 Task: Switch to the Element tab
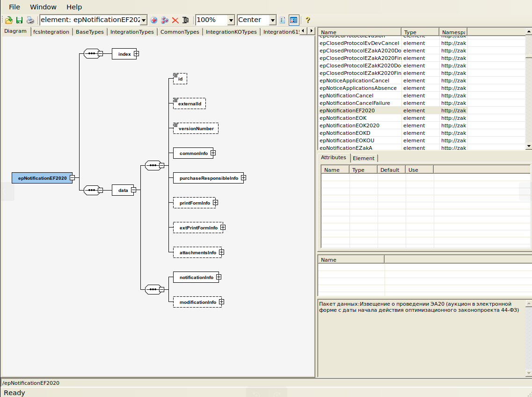coord(364,158)
